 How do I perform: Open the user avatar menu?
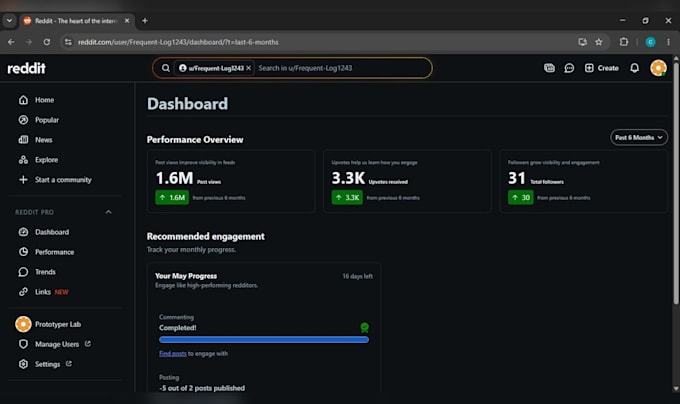pos(658,68)
